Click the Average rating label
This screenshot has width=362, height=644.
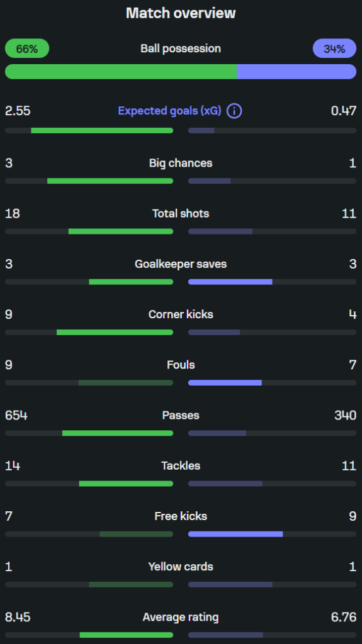point(181,618)
